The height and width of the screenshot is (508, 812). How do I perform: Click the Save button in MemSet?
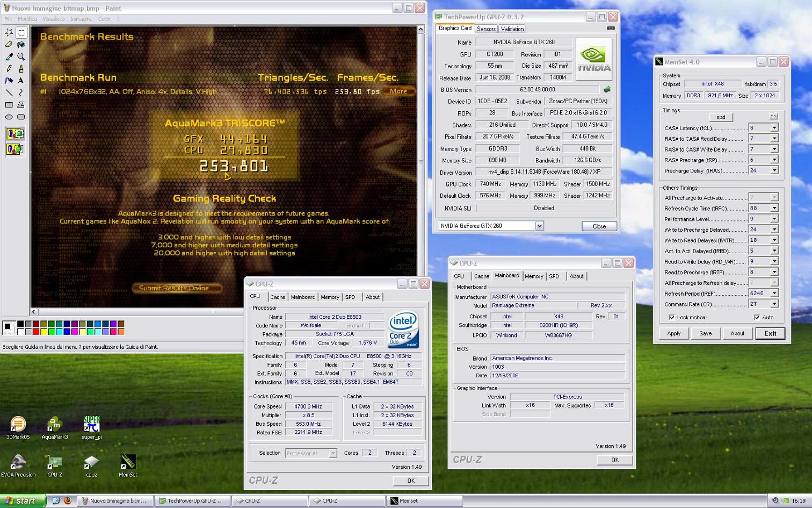706,333
